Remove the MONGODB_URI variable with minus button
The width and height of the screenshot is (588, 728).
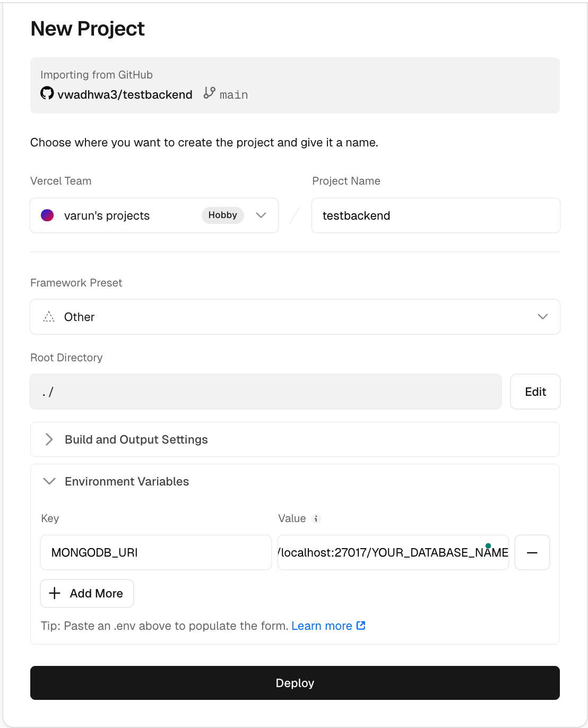pyautogui.click(x=532, y=552)
